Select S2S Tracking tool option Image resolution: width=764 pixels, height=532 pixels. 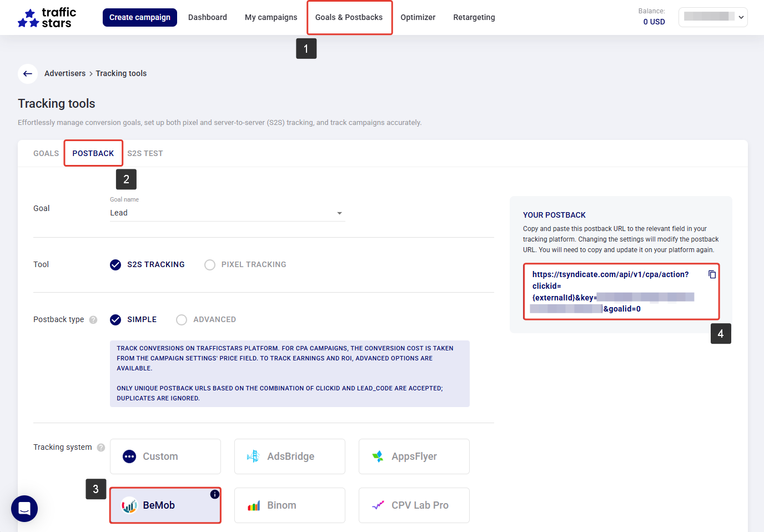[x=115, y=265]
